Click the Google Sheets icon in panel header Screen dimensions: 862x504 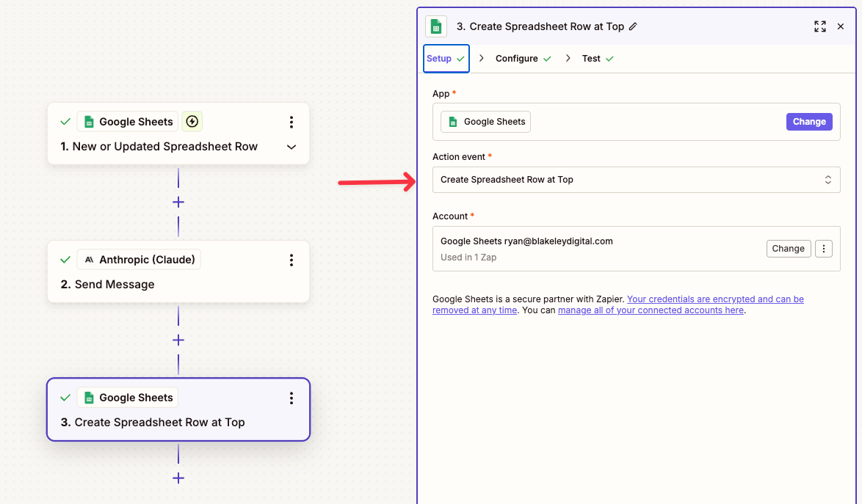436,26
